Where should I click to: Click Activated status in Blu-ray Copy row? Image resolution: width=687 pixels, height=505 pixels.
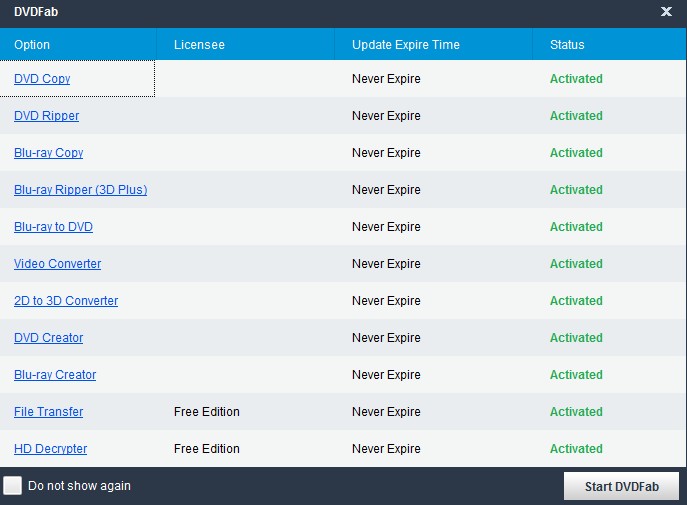tap(576, 153)
